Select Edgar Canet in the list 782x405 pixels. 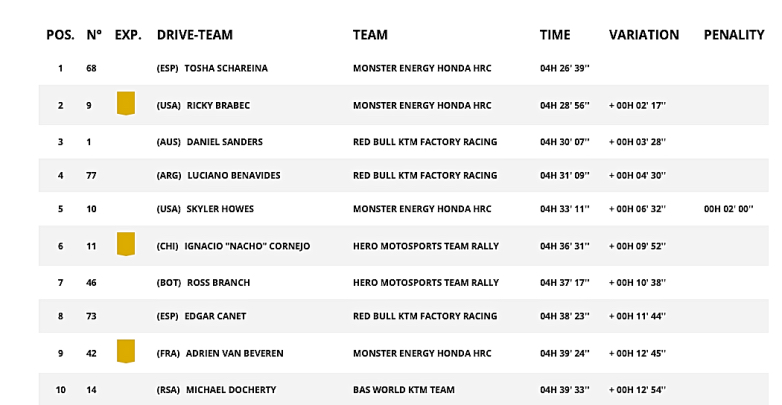point(215,317)
